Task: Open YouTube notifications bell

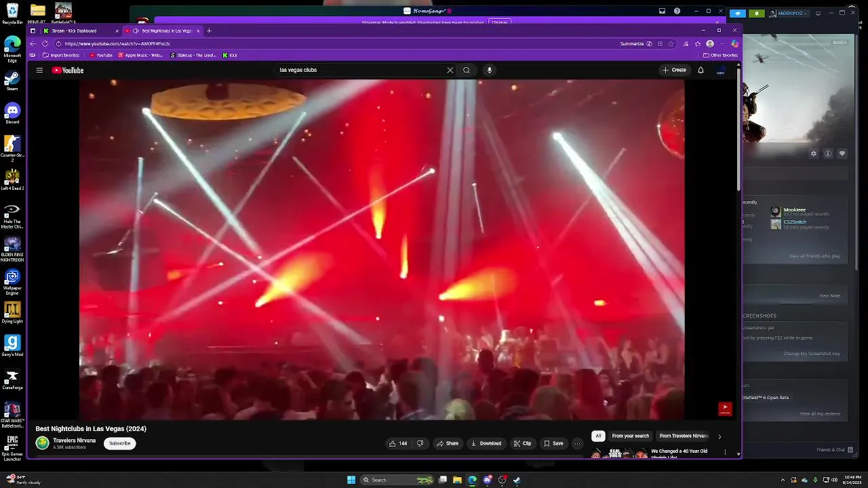Action: (701, 70)
